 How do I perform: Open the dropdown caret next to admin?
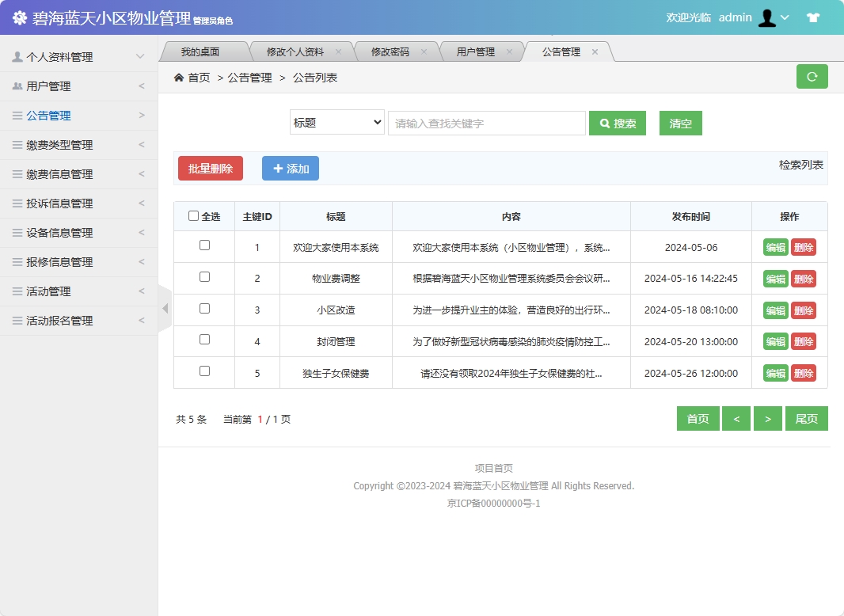785,17
